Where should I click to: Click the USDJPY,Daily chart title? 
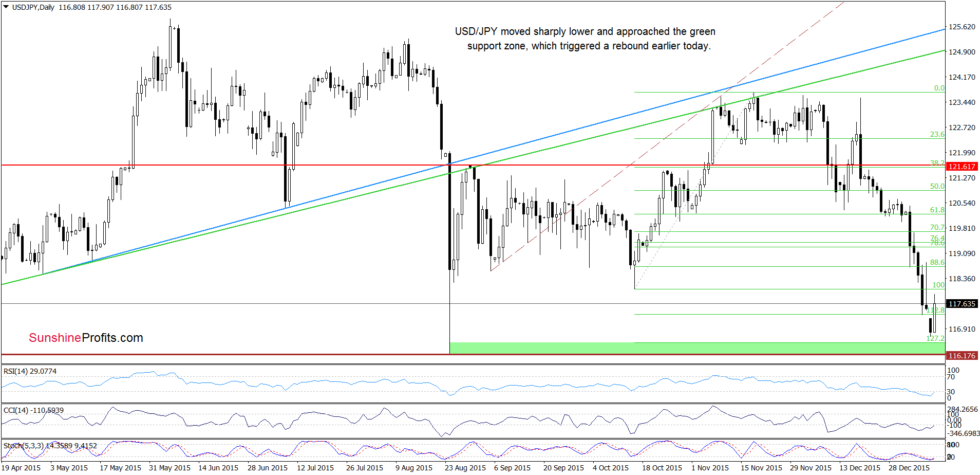pos(33,7)
